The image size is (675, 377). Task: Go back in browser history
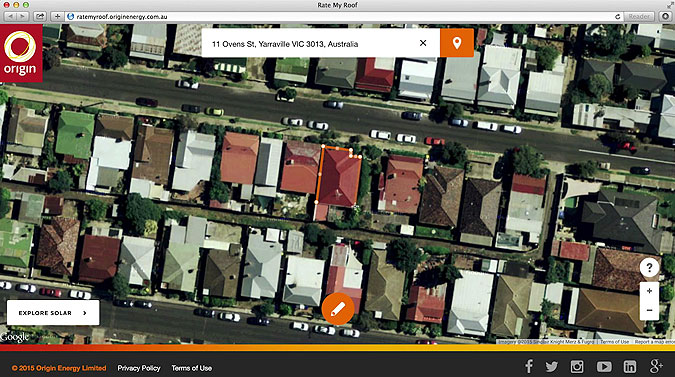point(10,16)
